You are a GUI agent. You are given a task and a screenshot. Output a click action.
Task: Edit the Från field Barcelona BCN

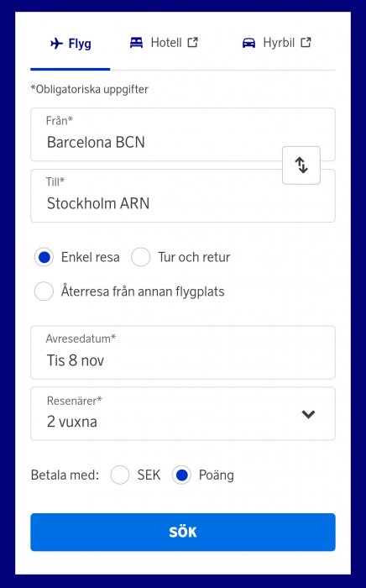(x=183, y=134)
